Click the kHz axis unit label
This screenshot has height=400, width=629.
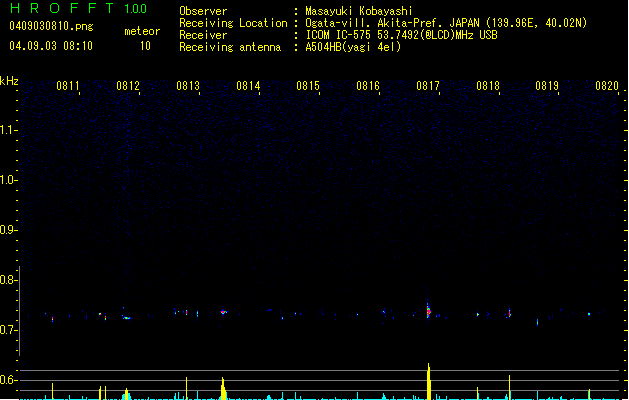9,81
